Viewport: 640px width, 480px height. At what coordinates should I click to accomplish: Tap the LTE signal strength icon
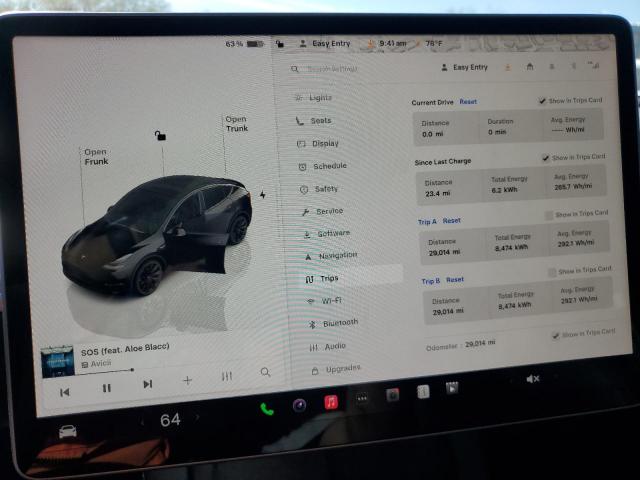594,64
